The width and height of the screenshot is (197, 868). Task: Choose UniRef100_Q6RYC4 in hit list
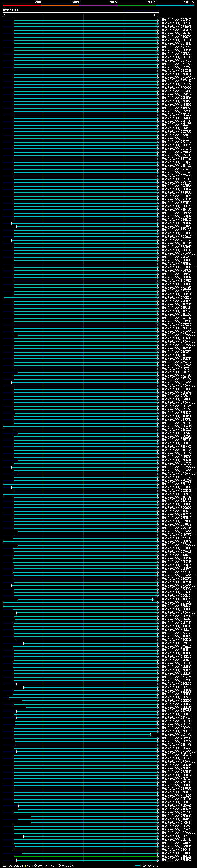point(177,40)
